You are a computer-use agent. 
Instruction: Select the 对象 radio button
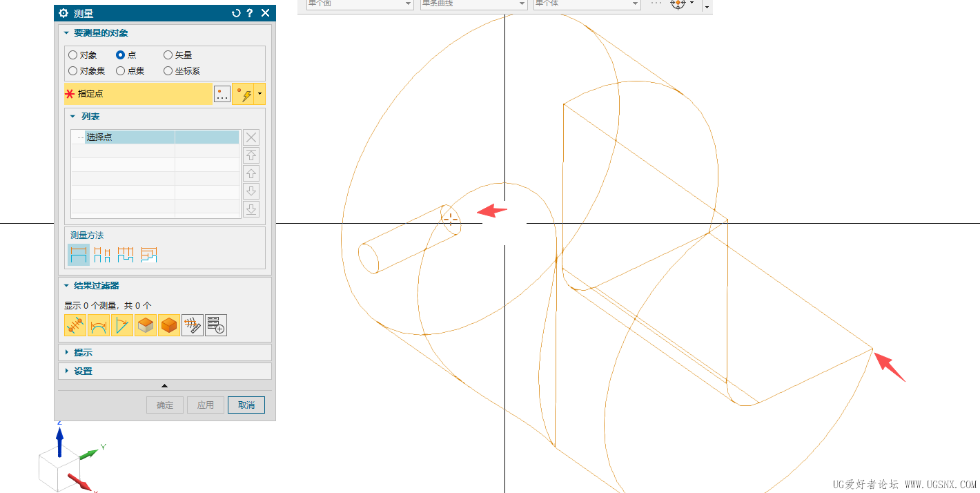pyautogui.click(x=72, y=55)
